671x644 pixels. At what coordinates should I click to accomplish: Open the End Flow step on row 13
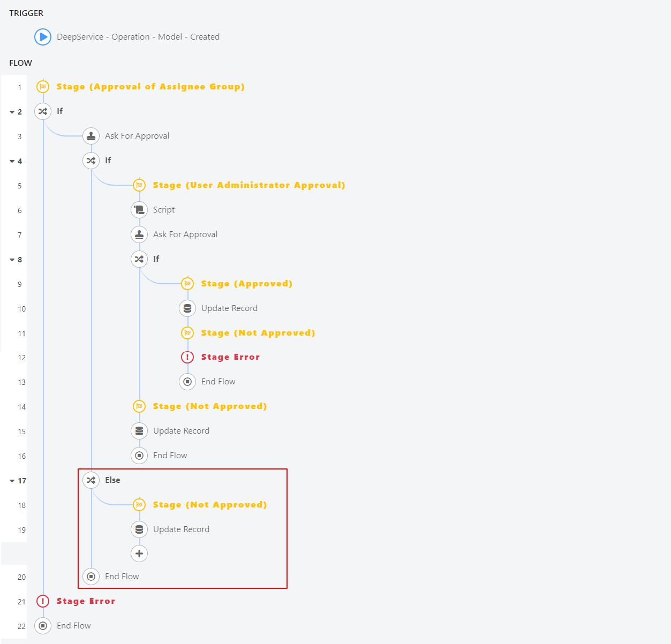218,382
